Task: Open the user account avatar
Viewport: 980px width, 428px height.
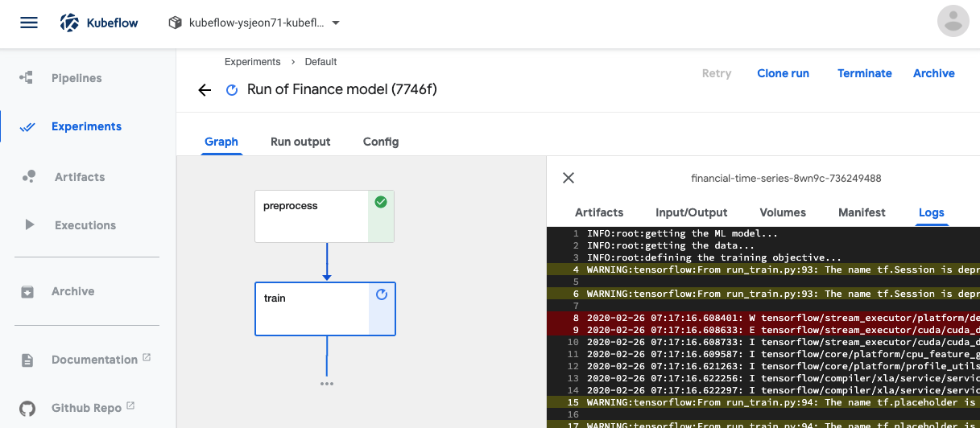Action: pos(953,21)
